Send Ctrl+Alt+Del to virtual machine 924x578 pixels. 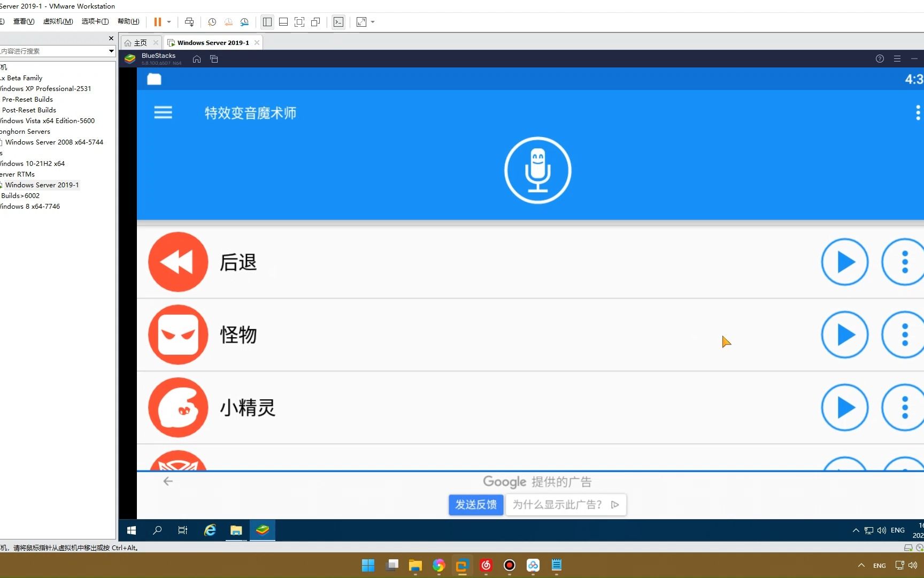coord(189,22)
